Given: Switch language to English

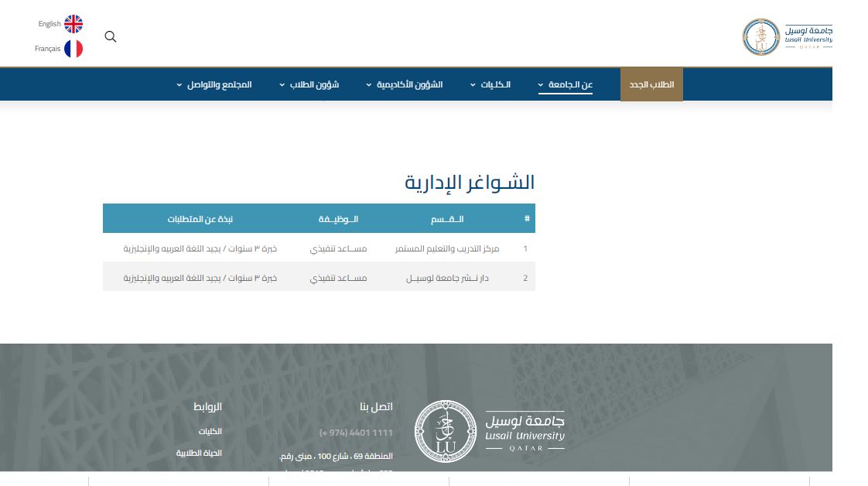Looking at the screenshot, I should 50,24.
